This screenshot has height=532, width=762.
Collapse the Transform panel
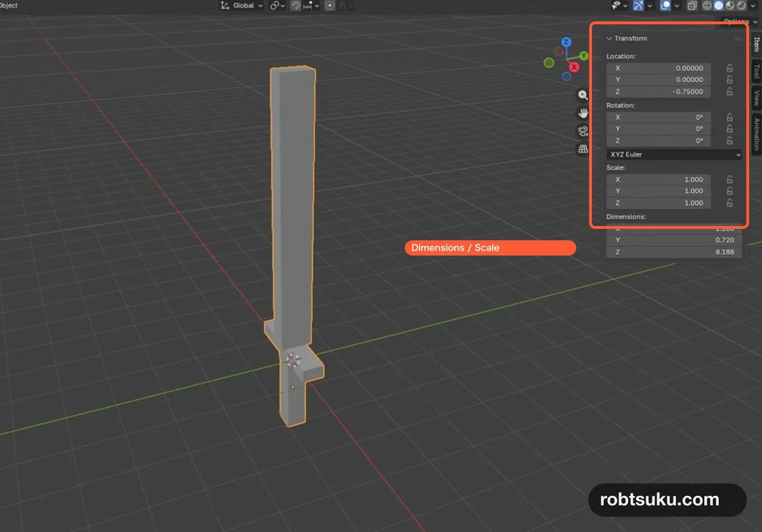pos(609,39)
